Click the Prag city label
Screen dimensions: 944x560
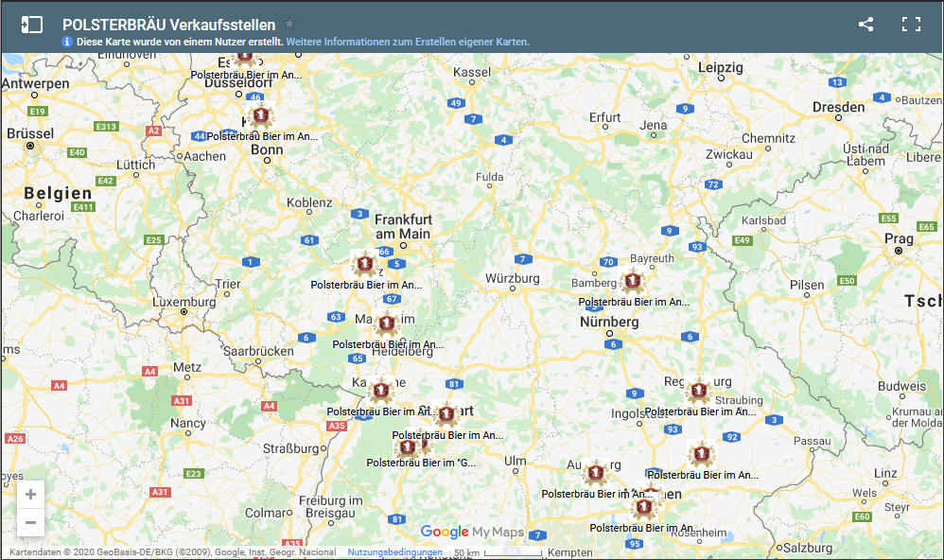(x=899, y=238)
